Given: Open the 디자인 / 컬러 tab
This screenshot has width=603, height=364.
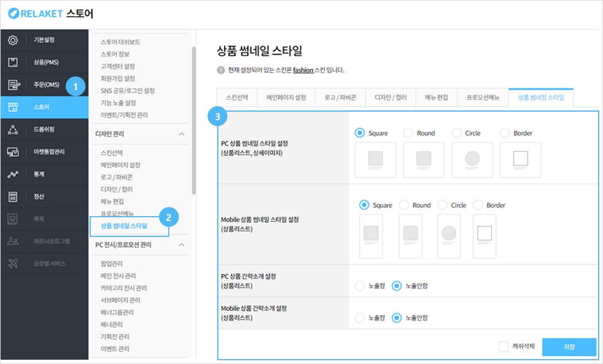Looking at the screenshot, I should 390,98.
